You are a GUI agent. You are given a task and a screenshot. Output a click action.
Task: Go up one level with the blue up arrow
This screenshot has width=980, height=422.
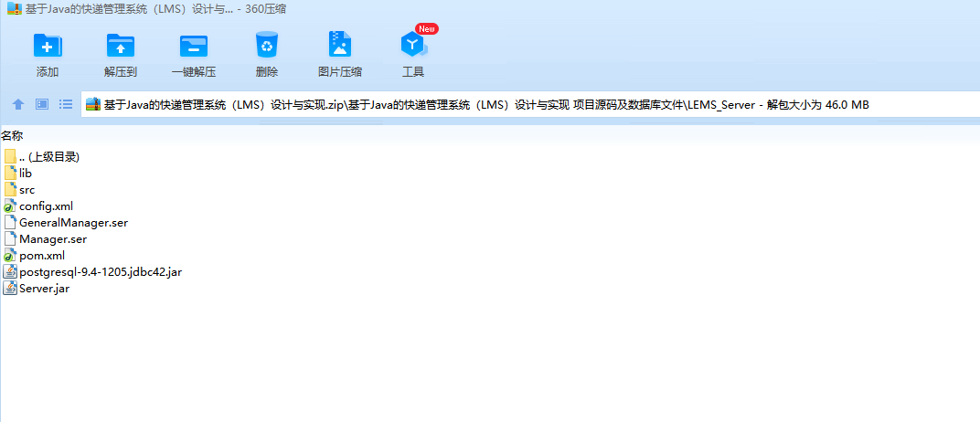tap(18, 104)
